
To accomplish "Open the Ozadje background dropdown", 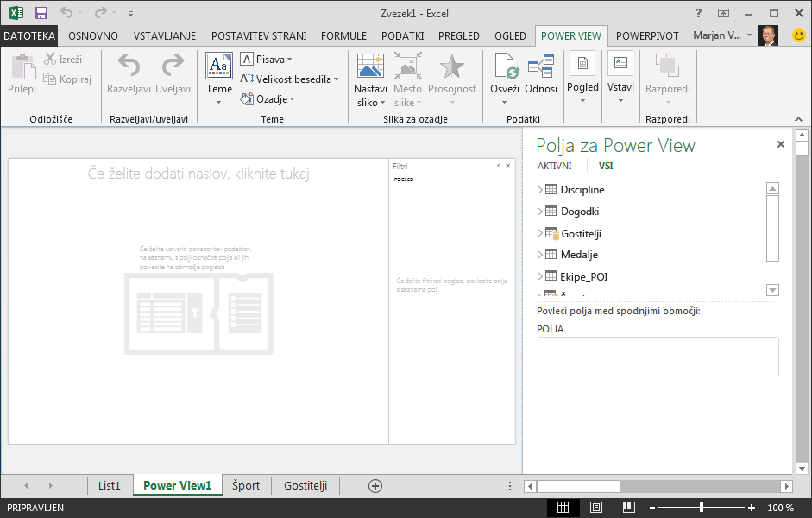I will tap(268, 98).
